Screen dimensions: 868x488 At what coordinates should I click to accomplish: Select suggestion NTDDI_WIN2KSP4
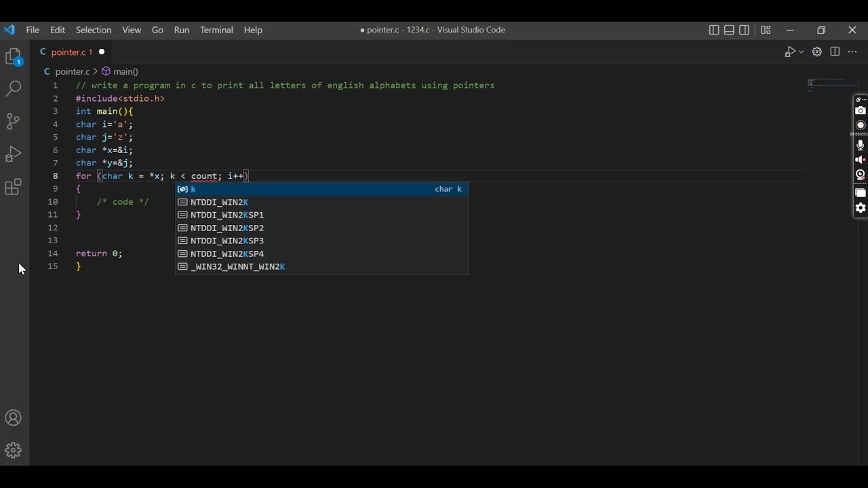click(322, 253)
